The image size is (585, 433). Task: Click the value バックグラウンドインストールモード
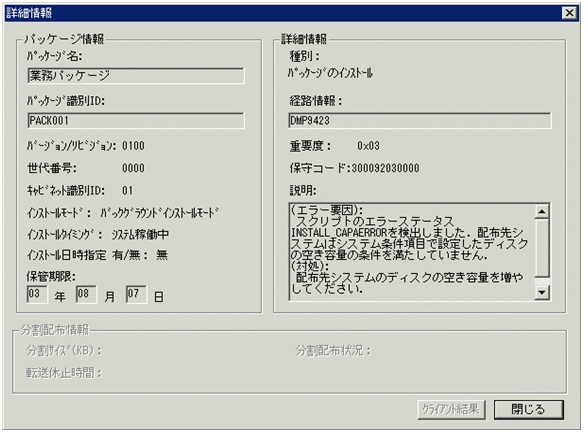[x=159, y=213]
